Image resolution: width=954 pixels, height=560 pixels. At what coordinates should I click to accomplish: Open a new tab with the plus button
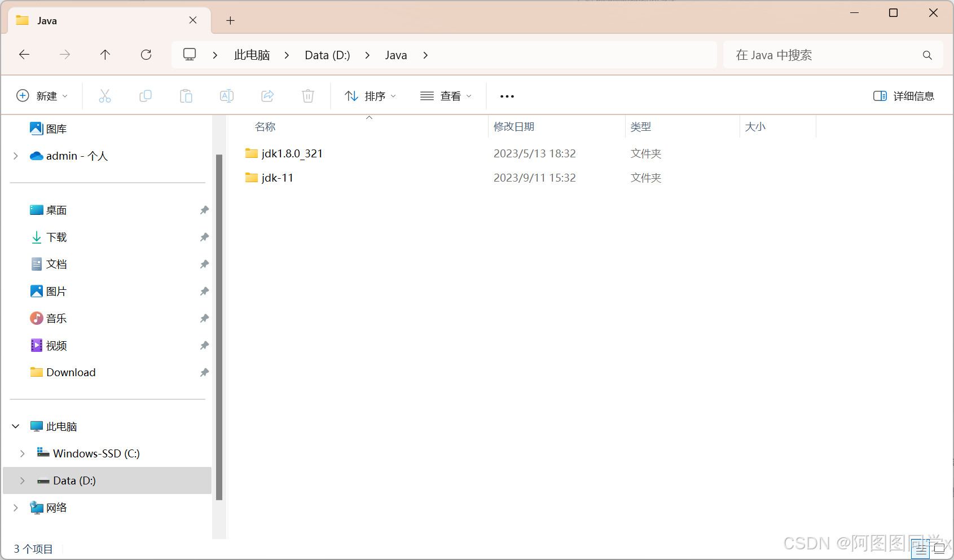point(230,20)
